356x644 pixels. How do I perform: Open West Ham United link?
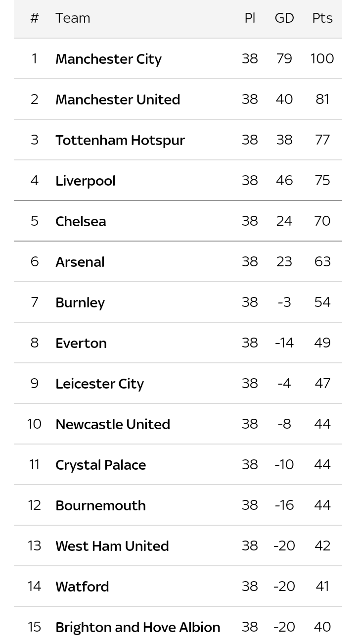112,546
